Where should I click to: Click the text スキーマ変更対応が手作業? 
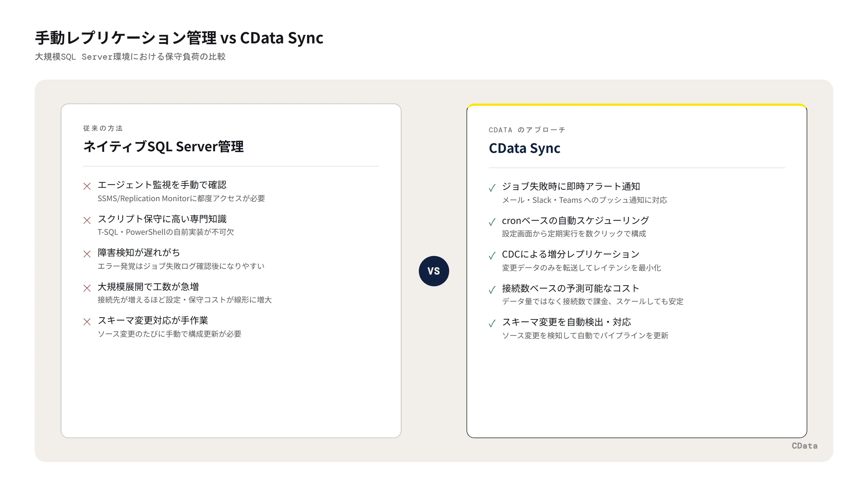click(153, 320)
